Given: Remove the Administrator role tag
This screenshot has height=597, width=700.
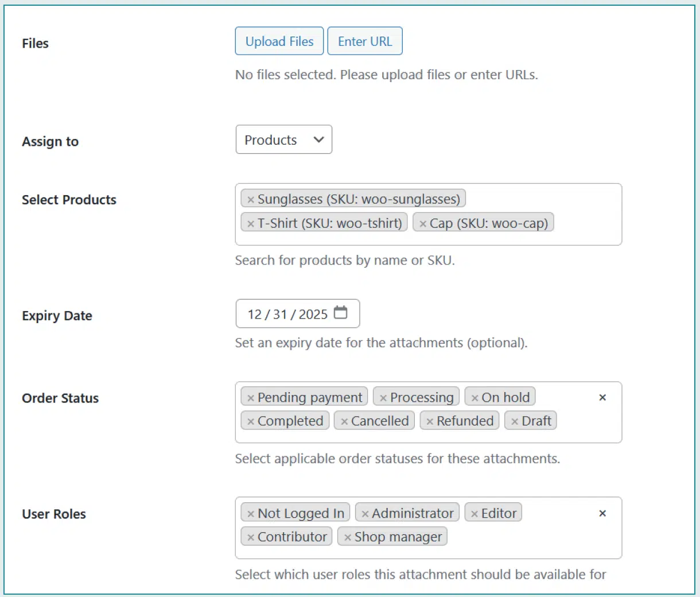Looking at the screenshot, I should coord(365,514).
